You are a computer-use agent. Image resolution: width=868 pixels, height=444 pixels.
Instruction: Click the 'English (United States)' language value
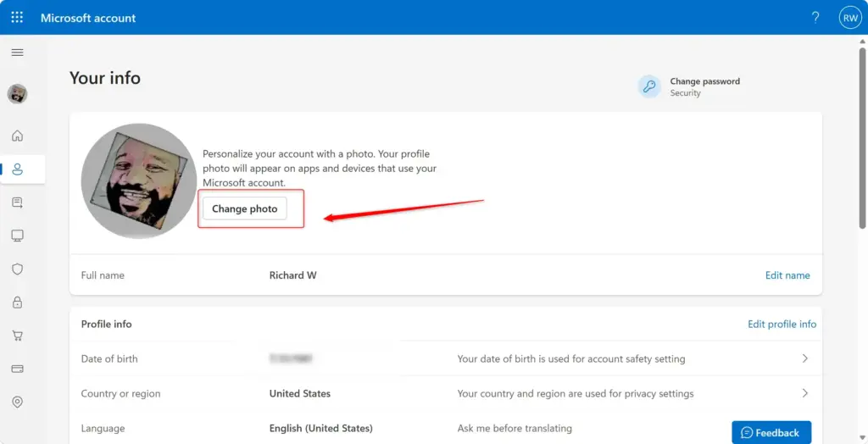coord(320,429)
